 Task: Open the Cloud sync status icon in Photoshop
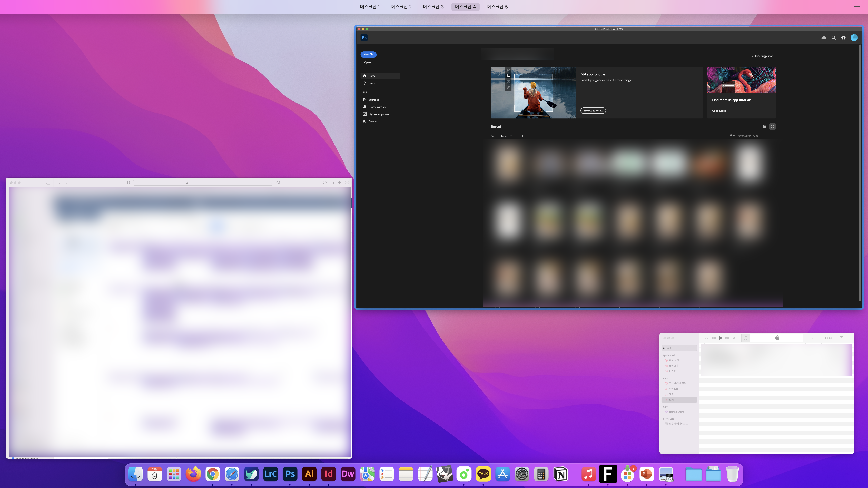click(824, 38)
